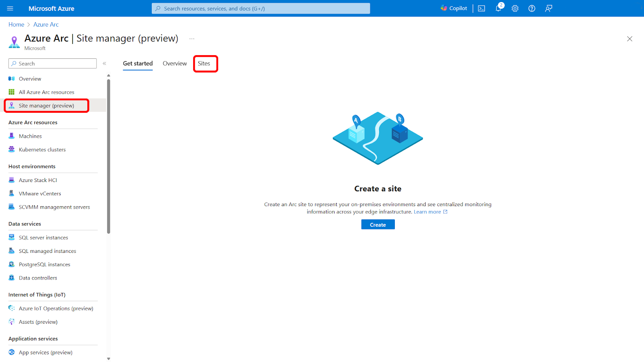The width and height of the screenshot is (644, 362).
Task: Click the All Azure Arc resources grid icon
Action: tap(12, 92)
